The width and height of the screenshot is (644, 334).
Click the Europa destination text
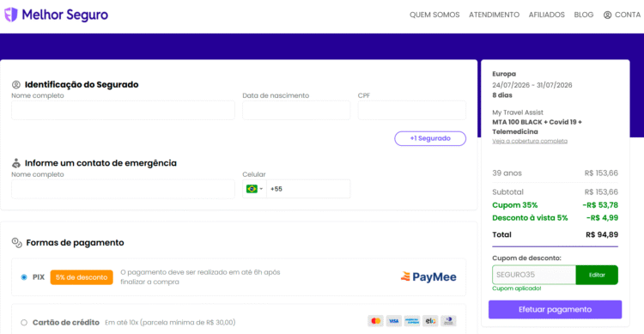point(504,74)
